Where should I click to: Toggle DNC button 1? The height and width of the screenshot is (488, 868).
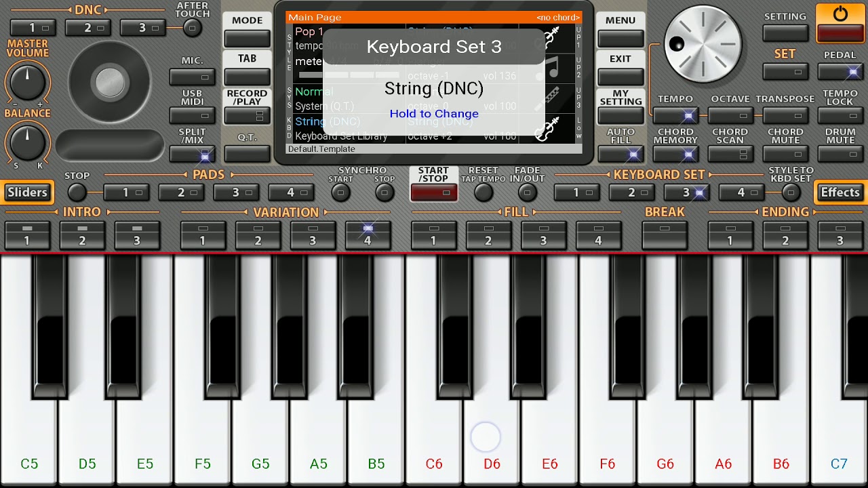tap(33, 28)
